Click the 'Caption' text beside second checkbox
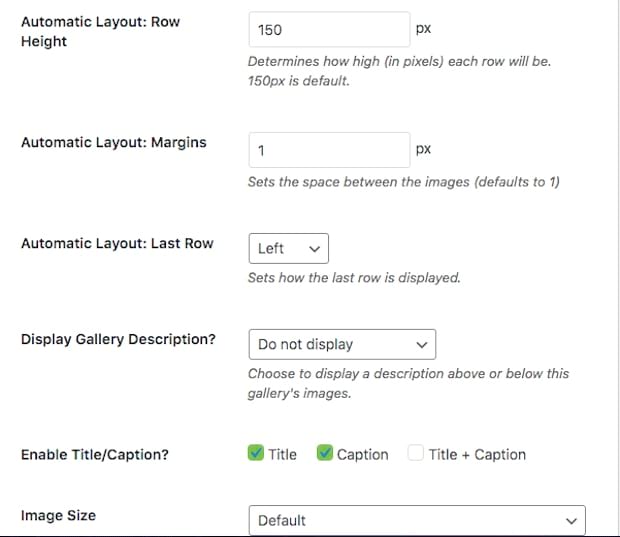Viewport: 620px width, 537px height. tap(362, 454)
